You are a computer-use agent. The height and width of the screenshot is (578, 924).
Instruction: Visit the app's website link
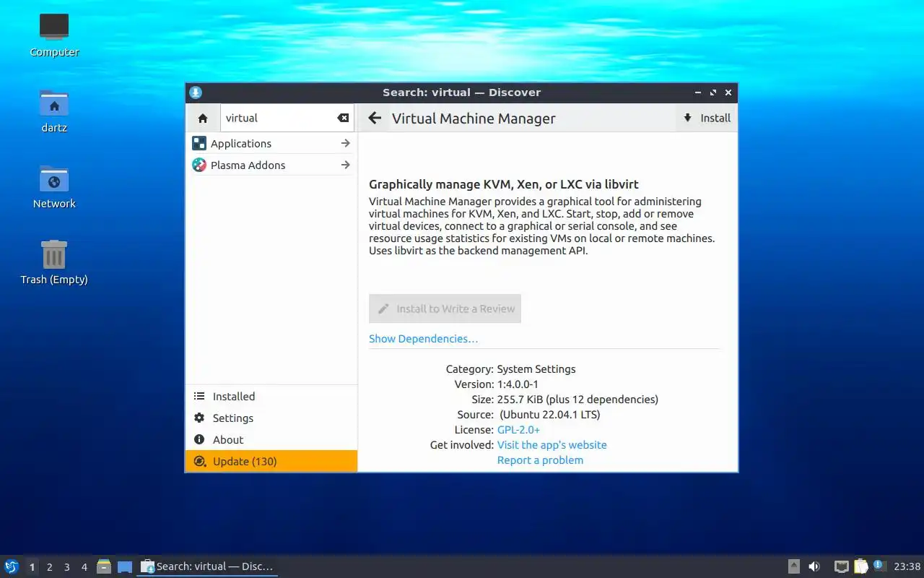(552, 445)
